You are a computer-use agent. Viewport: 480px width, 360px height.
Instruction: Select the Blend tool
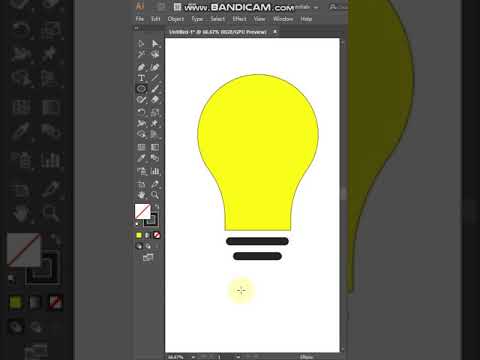point(155,158)
